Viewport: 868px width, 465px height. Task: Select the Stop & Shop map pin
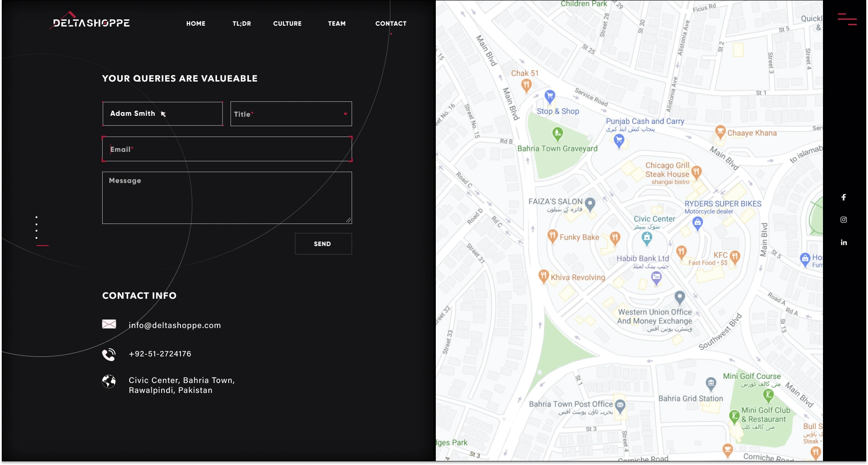550,96
